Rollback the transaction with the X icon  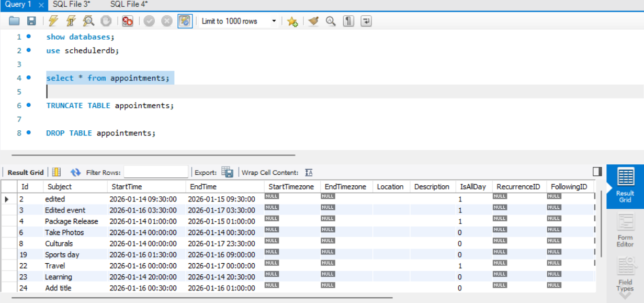click(166, 21)
